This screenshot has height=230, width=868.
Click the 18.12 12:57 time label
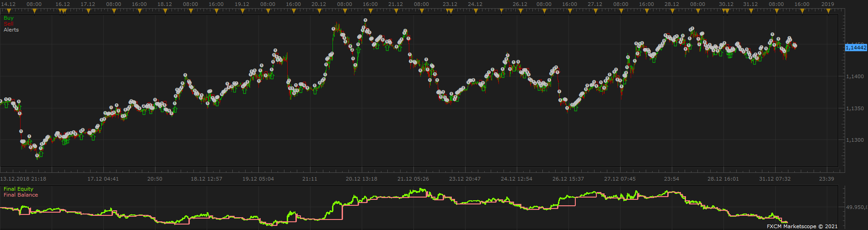(x=207, y=179)
